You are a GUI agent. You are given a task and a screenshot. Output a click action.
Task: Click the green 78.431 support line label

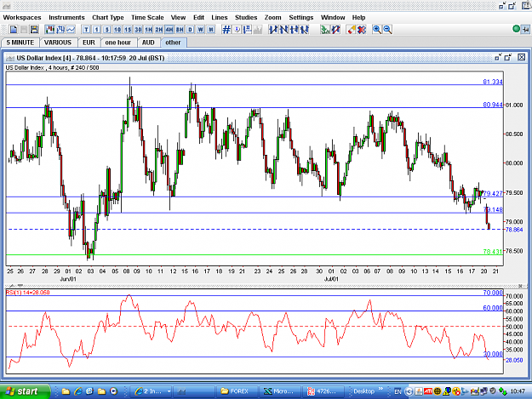pos(492,252)
